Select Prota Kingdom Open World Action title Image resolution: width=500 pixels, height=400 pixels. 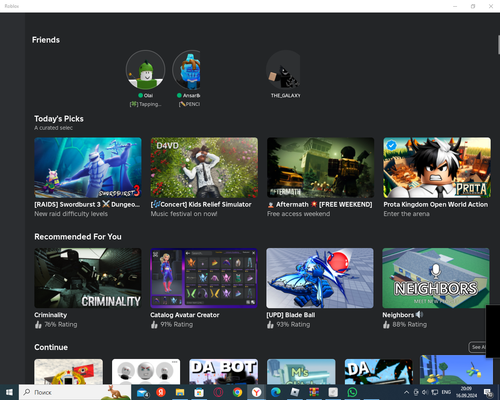click(x=435, y=204)
